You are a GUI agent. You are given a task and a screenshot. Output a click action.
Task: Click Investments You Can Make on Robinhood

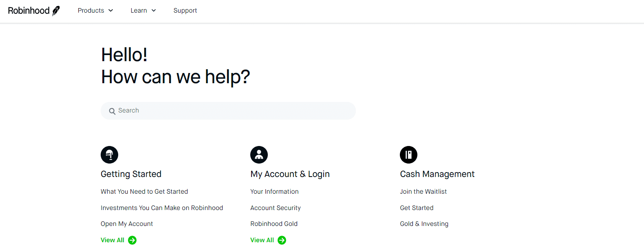(162, 208)
